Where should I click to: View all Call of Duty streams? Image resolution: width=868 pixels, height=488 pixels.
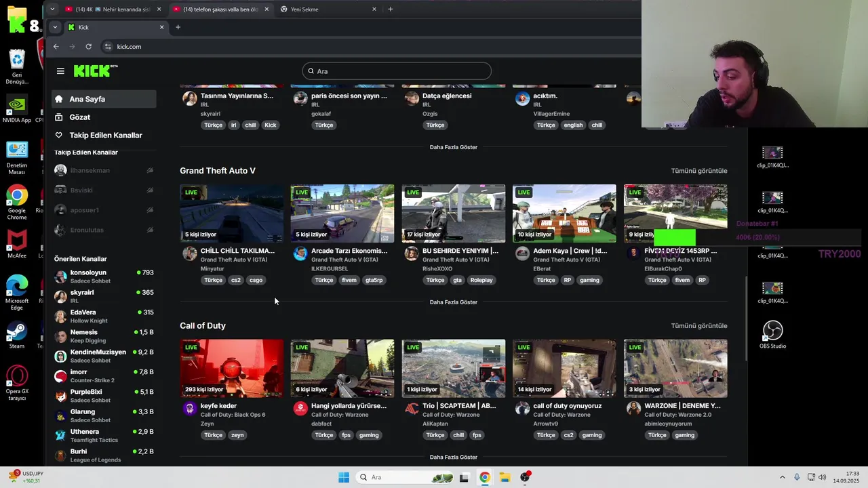(698, 326)
